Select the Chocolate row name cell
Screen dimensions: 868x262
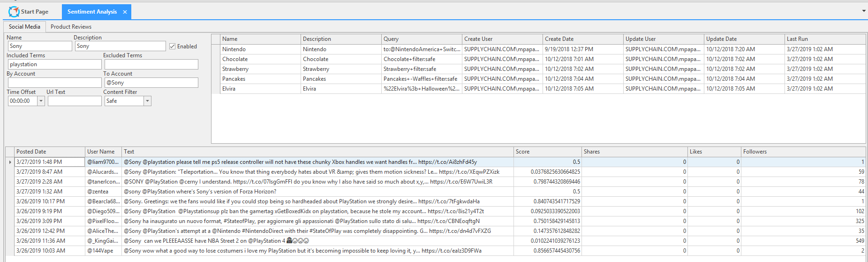click(260, 59)
